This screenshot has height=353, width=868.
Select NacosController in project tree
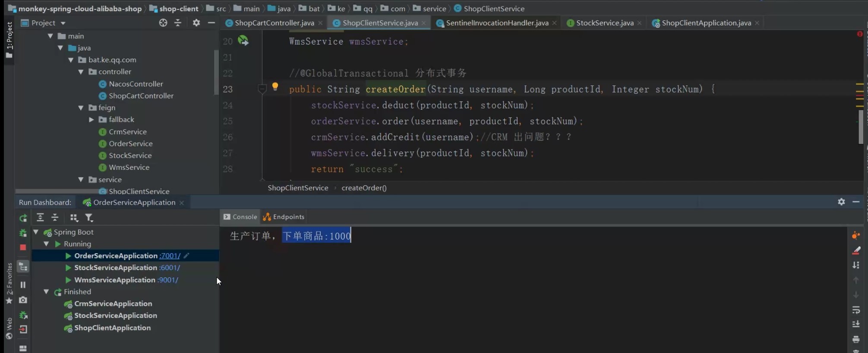click(x=136, y=84)
